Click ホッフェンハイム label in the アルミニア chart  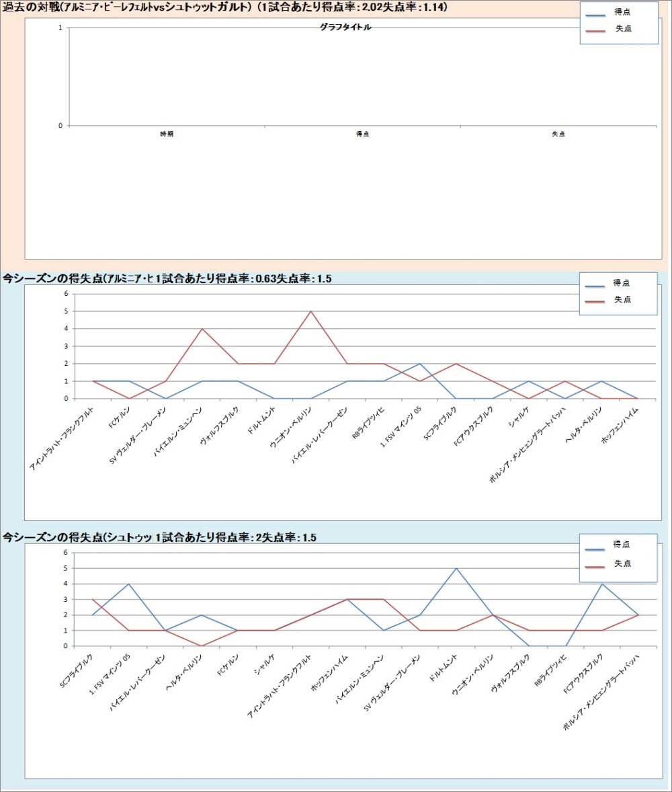620,425
